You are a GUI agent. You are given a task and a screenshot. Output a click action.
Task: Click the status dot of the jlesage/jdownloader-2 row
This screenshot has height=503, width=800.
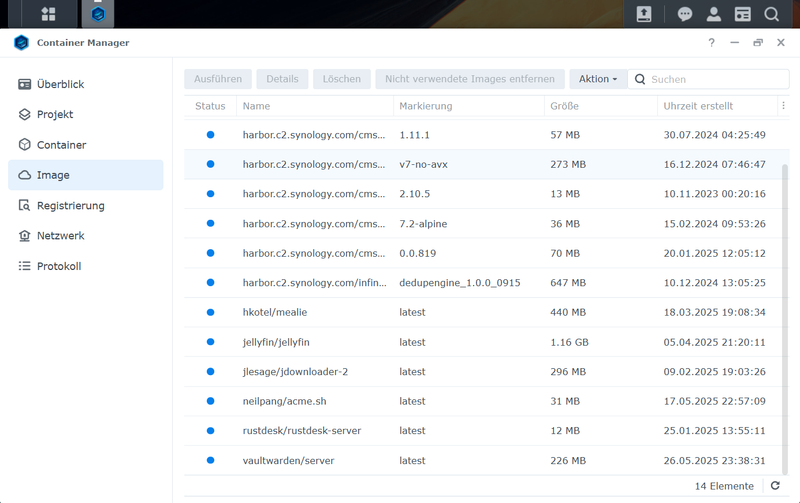pos(210,371)
